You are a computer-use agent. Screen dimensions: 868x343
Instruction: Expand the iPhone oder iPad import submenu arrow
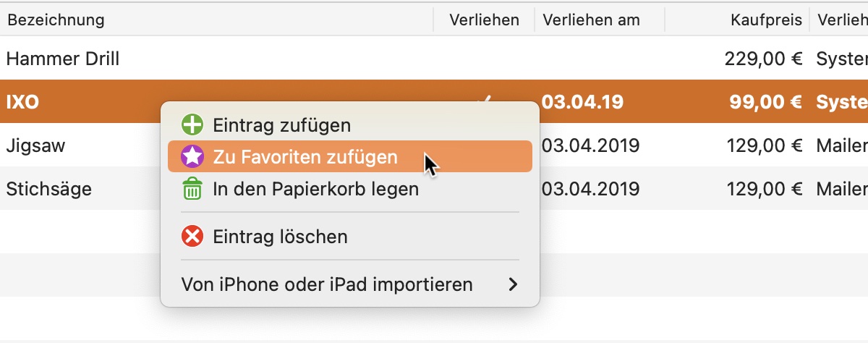tap(513, 284)
